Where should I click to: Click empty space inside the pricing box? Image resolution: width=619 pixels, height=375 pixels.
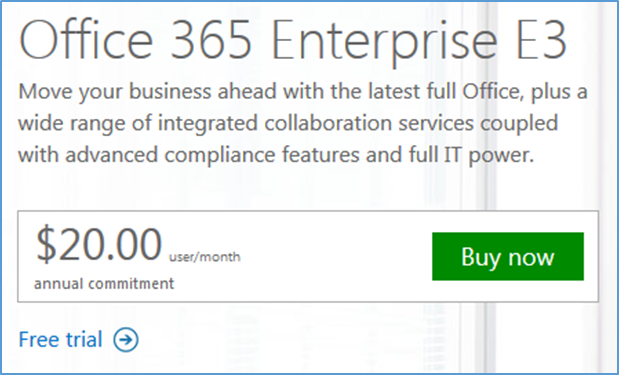336,257
